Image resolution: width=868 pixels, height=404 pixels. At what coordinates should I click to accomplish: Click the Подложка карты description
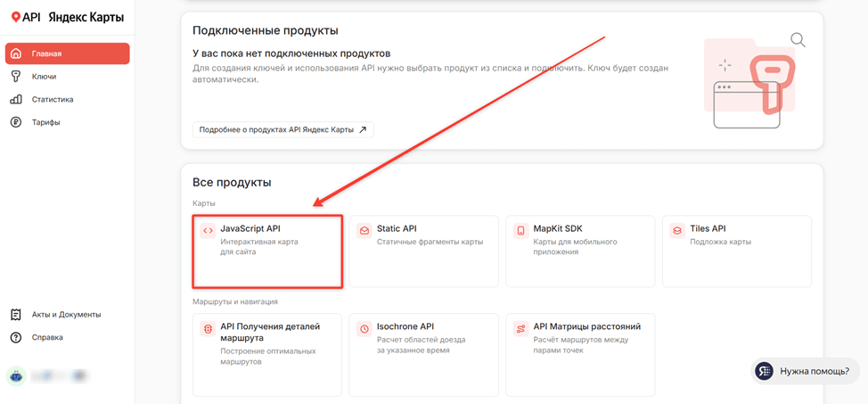721,243
